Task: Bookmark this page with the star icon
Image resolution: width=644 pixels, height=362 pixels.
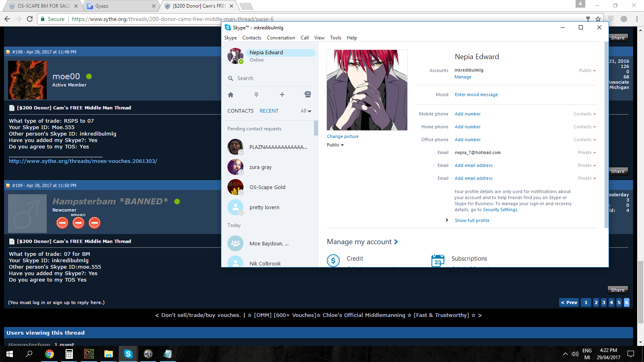Action: pos(598,19)
